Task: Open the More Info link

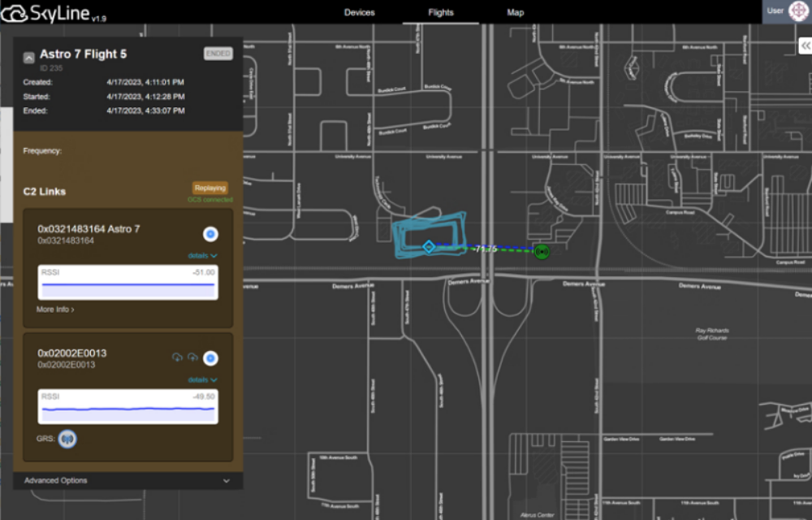Action: coord(55,310)
